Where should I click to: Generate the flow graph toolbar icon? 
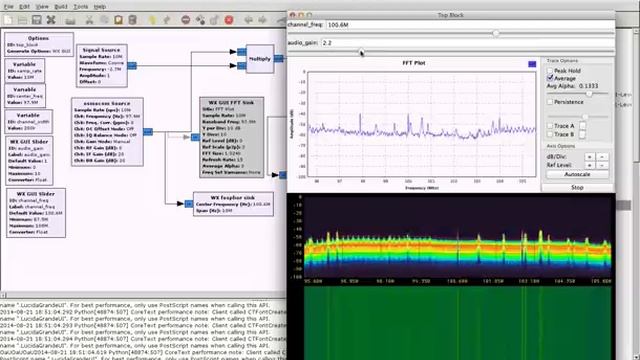[200, 20]
